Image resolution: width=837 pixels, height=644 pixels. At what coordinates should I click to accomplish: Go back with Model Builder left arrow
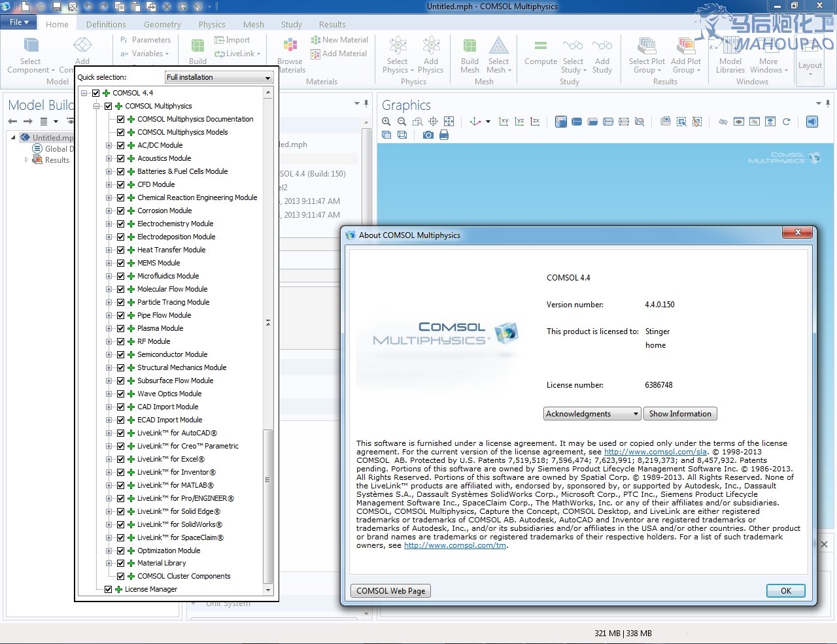12,122
